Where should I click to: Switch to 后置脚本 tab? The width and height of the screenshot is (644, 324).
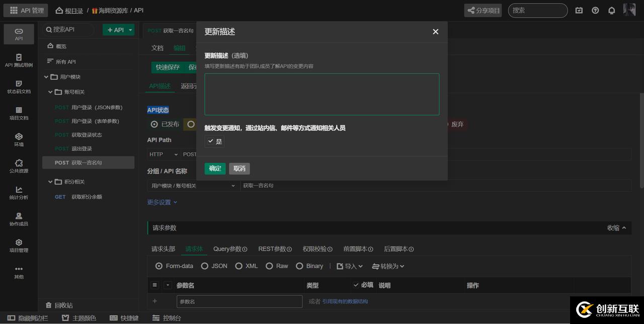click(x=398, y=249)
